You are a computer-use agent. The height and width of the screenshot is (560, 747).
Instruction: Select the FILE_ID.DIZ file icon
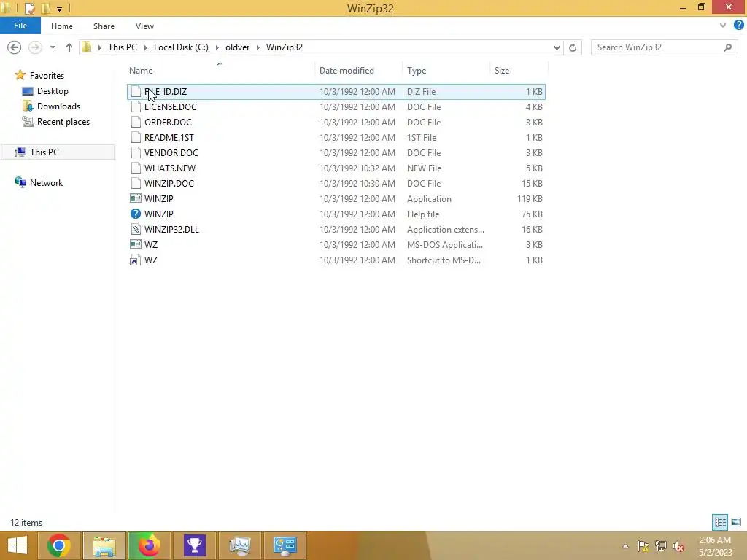click(x=136, y=91)
